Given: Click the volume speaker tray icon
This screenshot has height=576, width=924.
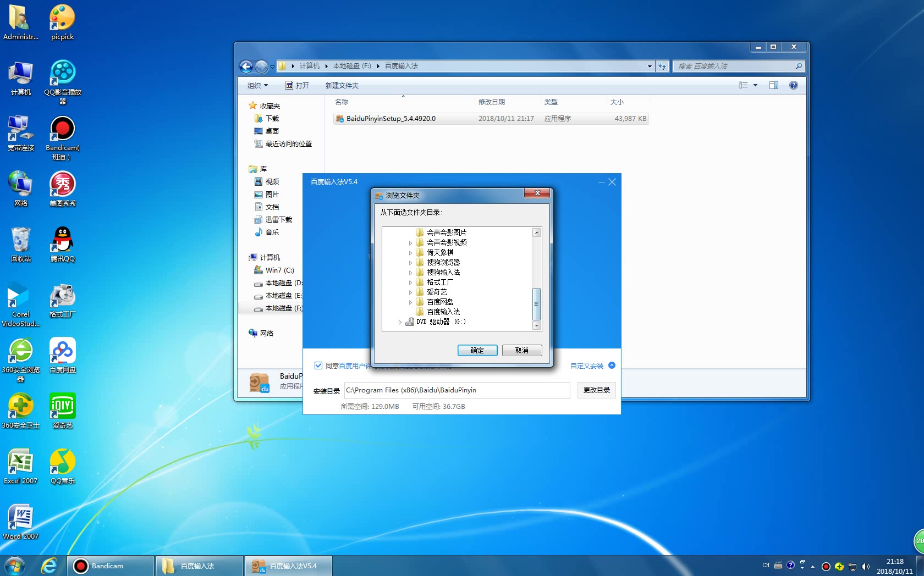Looking at the screenshot, I should 866,566.
